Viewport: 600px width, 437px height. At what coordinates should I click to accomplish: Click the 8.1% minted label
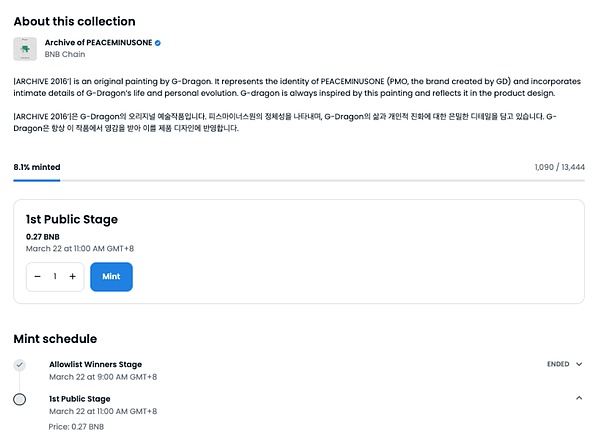(x=37, y=167)
